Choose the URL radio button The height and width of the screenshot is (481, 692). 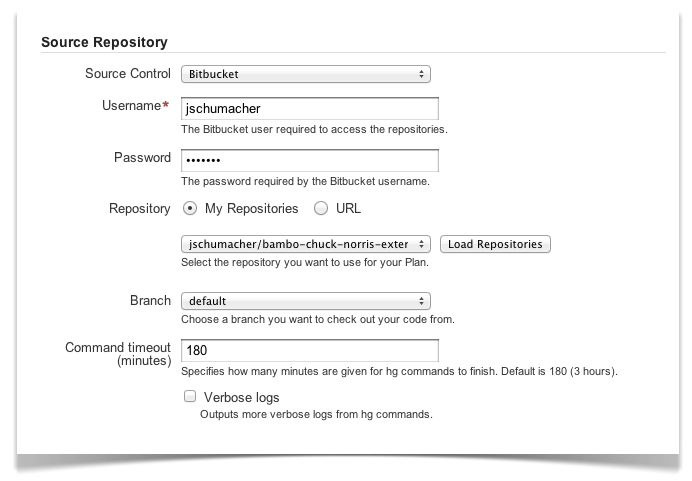coord(321,208)
